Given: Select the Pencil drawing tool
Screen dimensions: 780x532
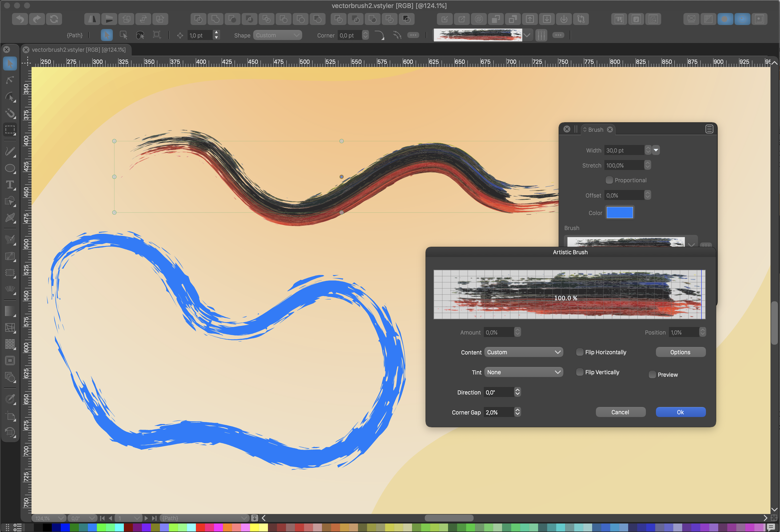Looking at the screenshot, I should pos(10,151).
